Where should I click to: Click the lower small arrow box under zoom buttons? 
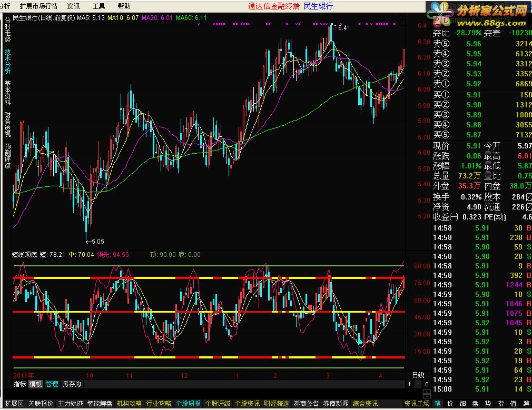427,396
